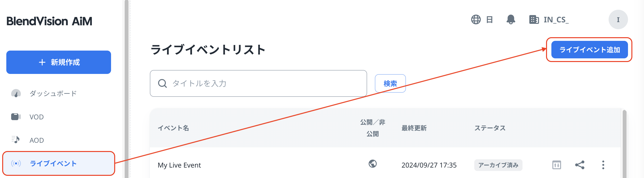Open traffic settings icon on My Live Event row
The image size is (644, 178).
(556, 165)
